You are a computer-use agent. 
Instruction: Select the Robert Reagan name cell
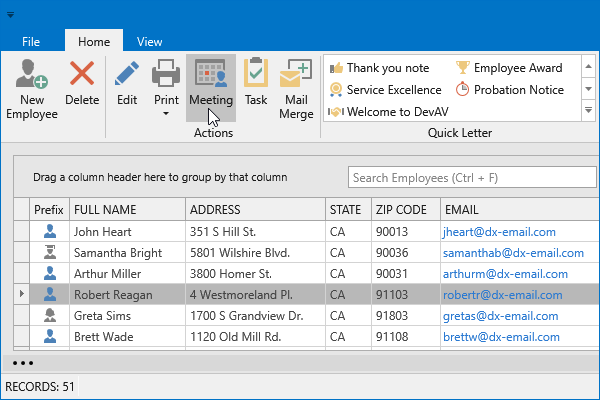tap(127, 295)
